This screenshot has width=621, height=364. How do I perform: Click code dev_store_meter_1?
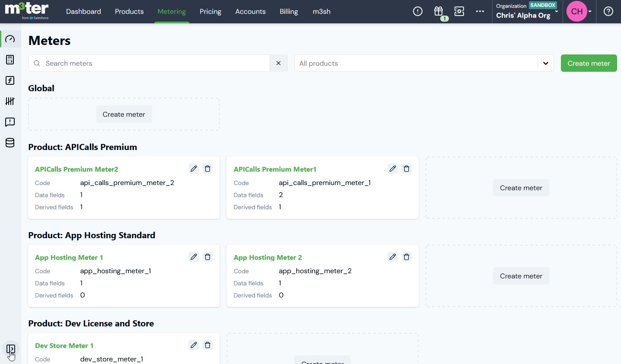[x=112, y=359]
